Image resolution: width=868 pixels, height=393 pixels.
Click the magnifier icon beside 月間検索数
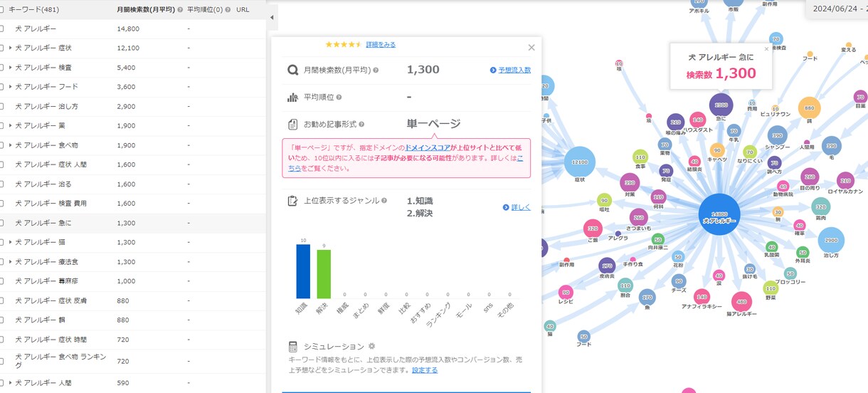coord(292,70)
